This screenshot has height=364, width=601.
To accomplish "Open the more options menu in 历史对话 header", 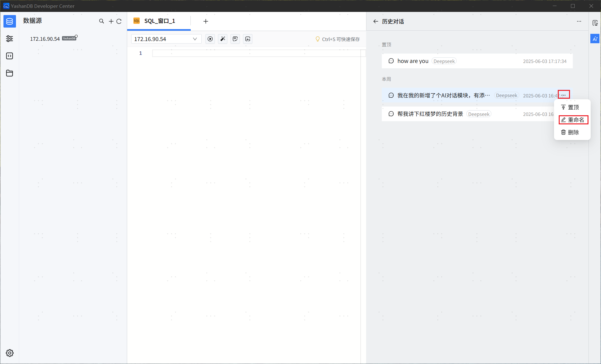I will coord(579,21).
